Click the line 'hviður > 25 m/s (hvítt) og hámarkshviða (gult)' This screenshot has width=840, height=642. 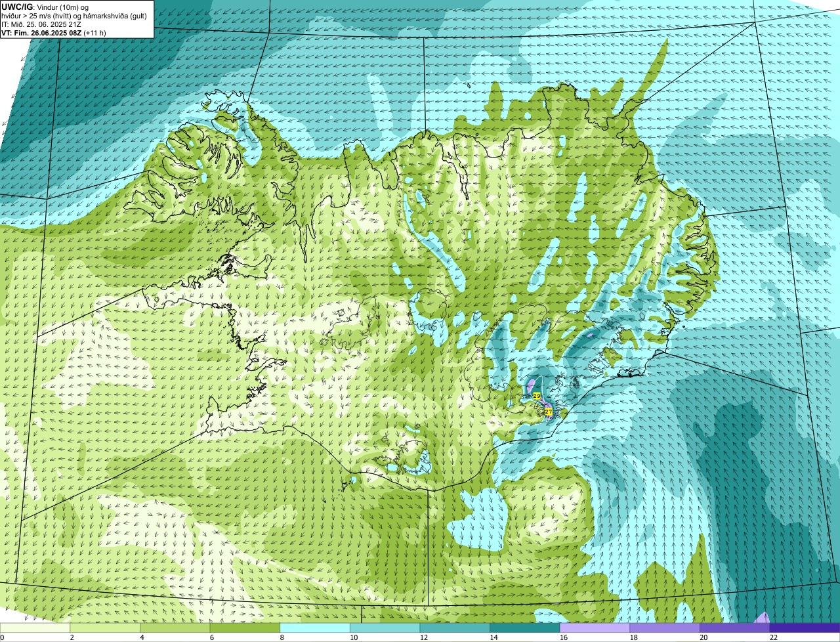(x=74, y=15)
